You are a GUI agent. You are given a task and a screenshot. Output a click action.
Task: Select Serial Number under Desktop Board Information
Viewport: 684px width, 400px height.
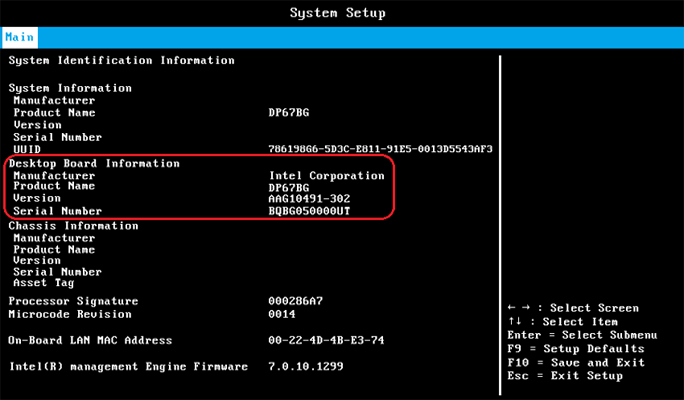58,211
